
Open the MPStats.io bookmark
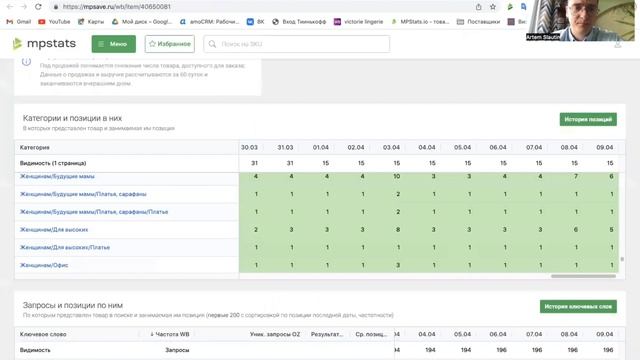(420, 22)
